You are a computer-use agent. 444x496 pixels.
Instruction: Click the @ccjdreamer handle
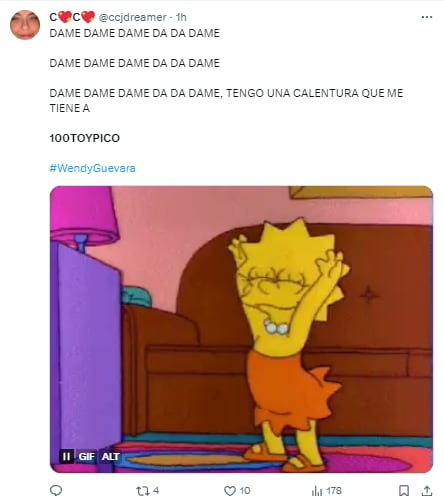[x=132, y=17]
